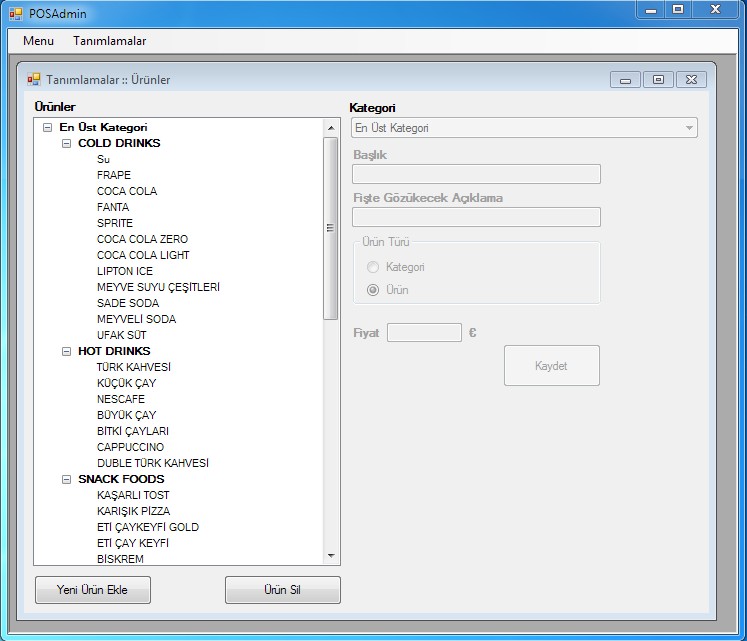Close the Tanımlamalar :: Ürünler child window
747x641 pixels.
[691, 80]
